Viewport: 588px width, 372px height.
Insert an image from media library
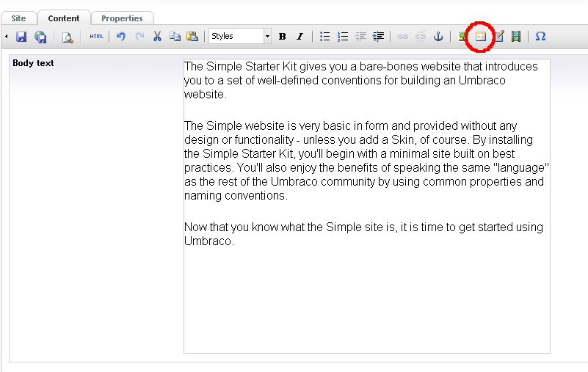pos(462,37)
